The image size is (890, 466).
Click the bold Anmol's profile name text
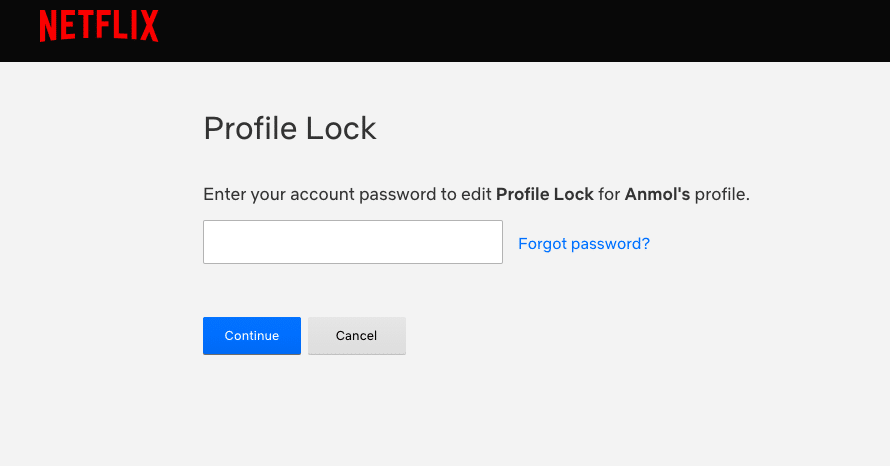click(657, 194)
